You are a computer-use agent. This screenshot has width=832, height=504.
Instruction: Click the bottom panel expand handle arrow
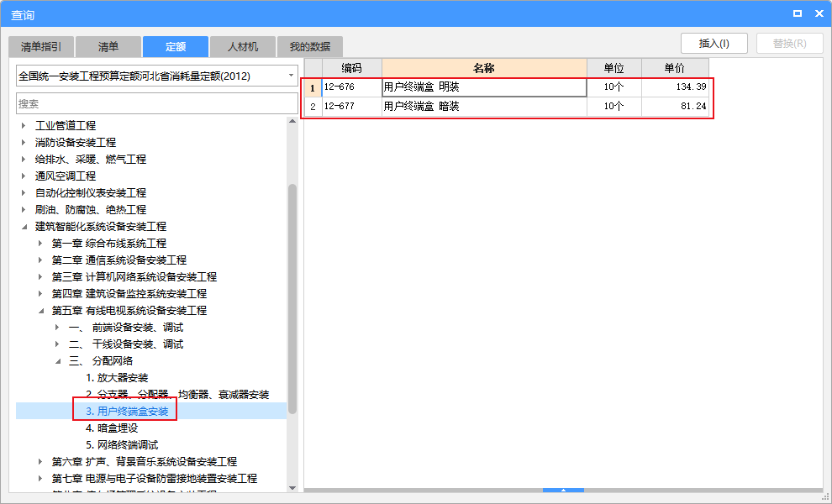pyautogui.click(x=564, y=491)
